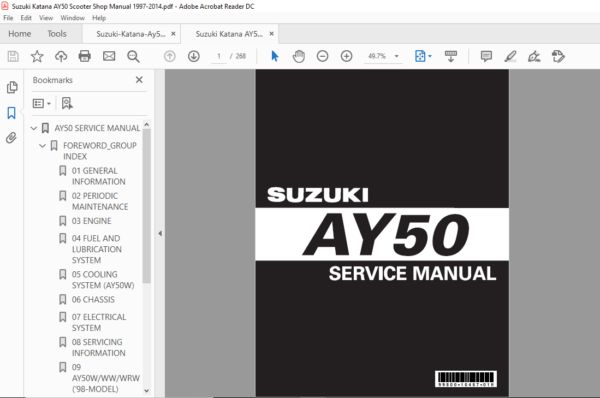This screenshot has width=600, height=398.
Task: Open the zoom percentage dropdown
Action: (397, 56)
